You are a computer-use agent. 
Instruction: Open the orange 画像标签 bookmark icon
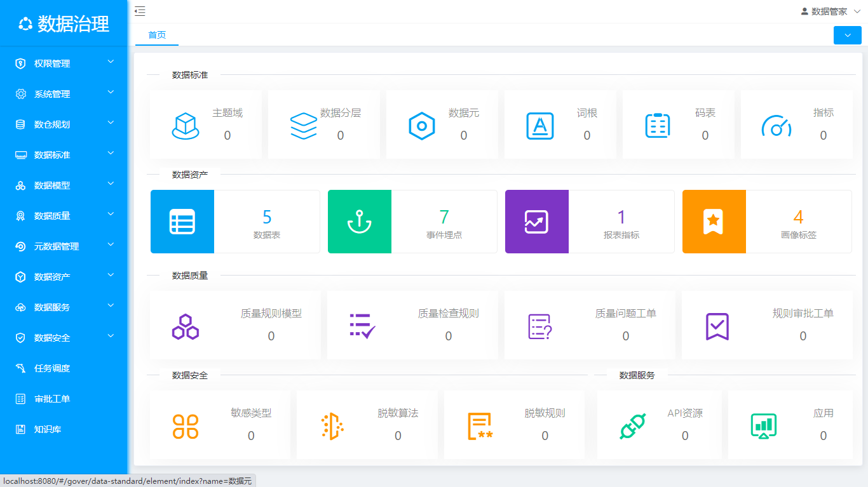(714, 221)
